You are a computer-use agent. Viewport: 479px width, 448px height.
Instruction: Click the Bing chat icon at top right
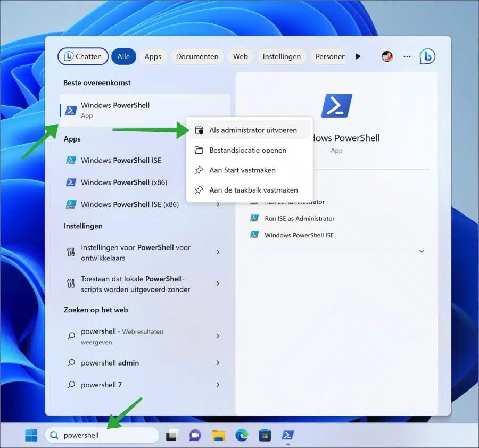point(427,56)
